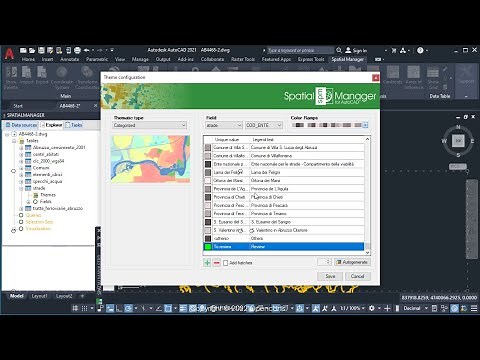The width and height of the screenshot is (480, 360).
Task: Open the COD_ENTE field dropdown
Action: click(x=264, y=125)
